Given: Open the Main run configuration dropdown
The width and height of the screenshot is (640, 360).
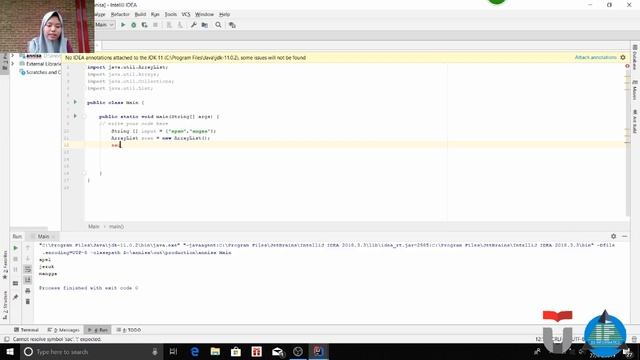Looking at the screenshot, I should [x=104, y=25].
